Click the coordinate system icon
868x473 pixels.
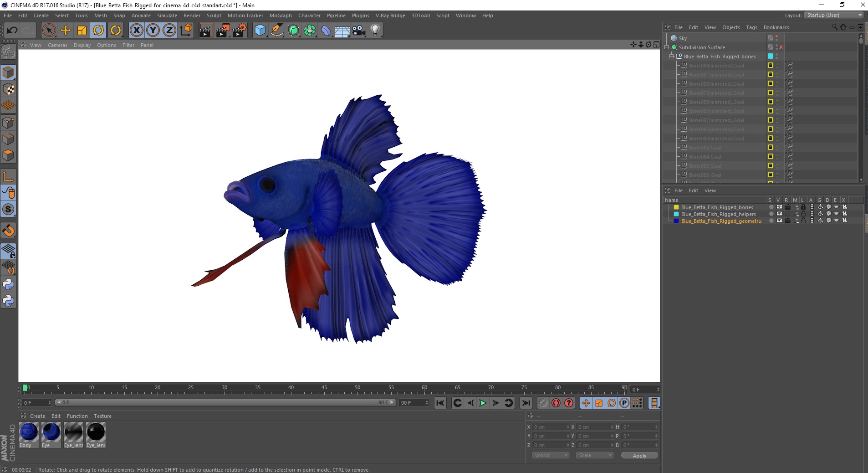[x=186, y=31]
